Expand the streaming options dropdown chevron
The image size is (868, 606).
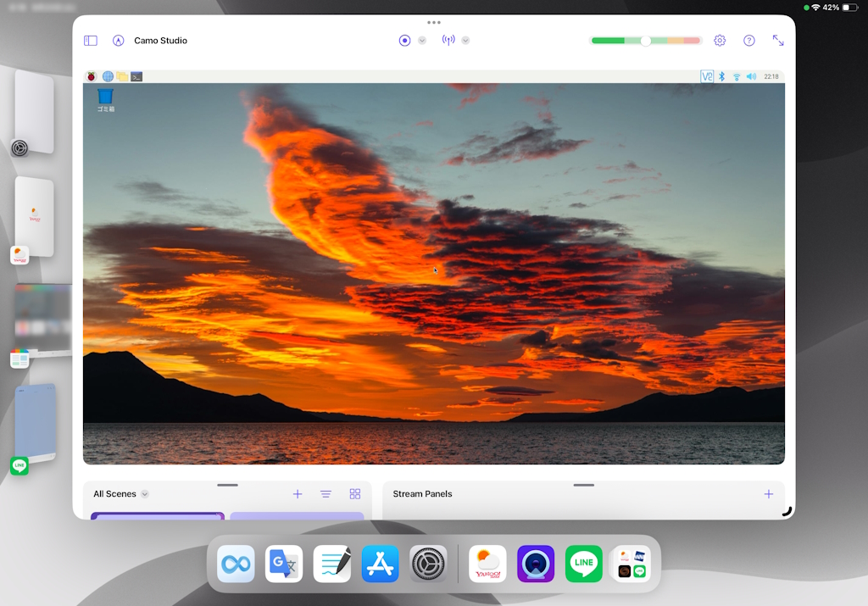pos(465,41)
